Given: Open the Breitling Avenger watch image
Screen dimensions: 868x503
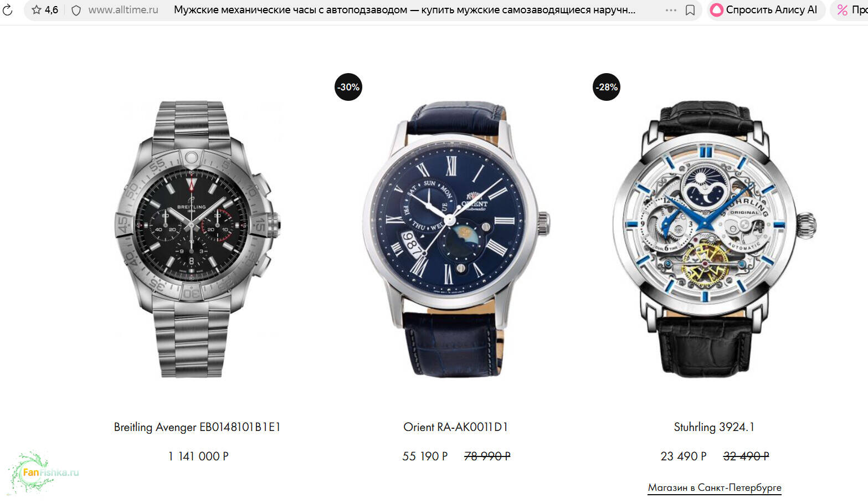Looking at the screenshot, I should [198, 239].
